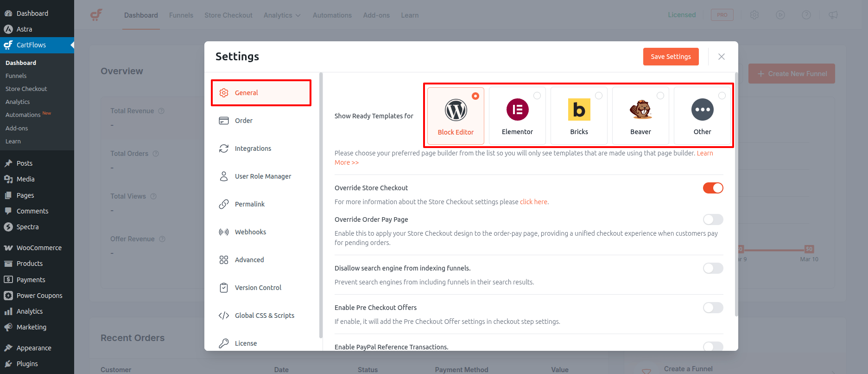This screenshot has height=374, width=868.
Task: Open the General settings tab
Action: coord(261,93)
